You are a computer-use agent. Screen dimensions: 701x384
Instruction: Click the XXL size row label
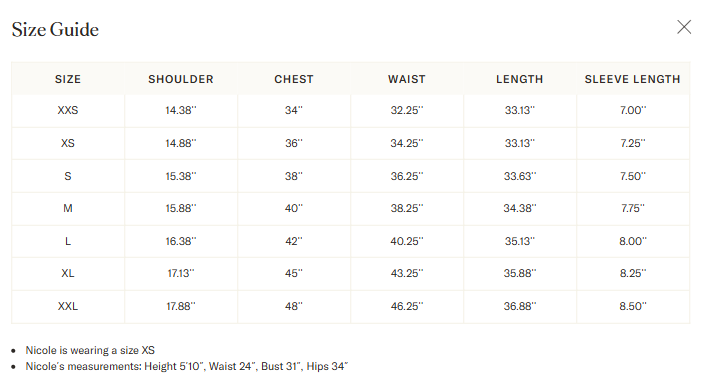pos(68,306)
